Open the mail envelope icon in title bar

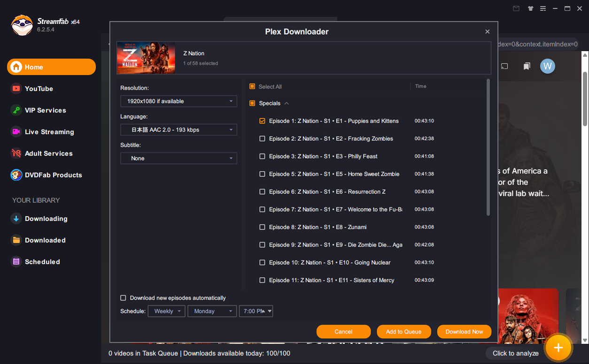(516, 8)
